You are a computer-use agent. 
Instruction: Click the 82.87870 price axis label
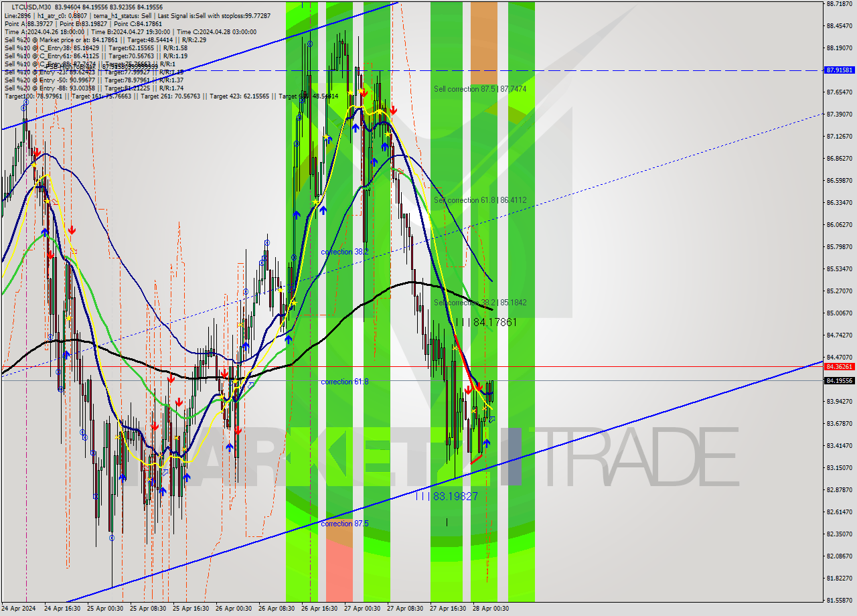click(x=839, y=489)
